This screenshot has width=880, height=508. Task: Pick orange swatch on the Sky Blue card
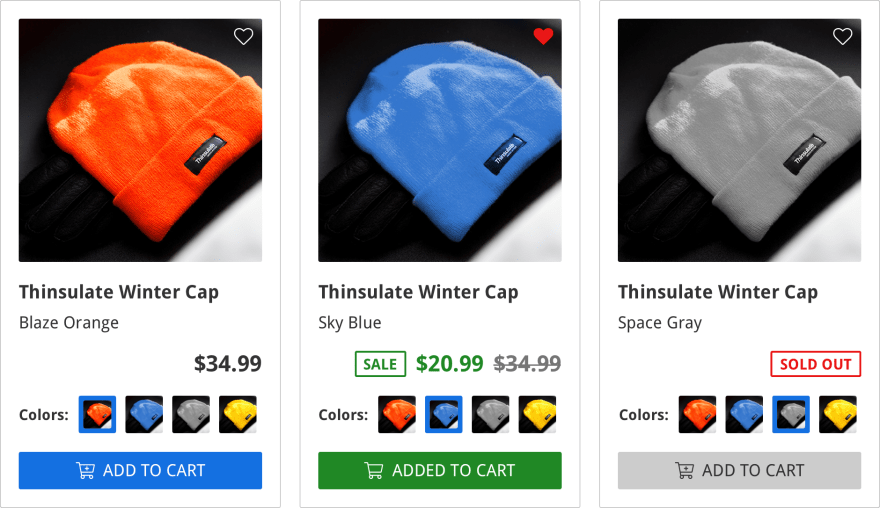pos(397,414)
